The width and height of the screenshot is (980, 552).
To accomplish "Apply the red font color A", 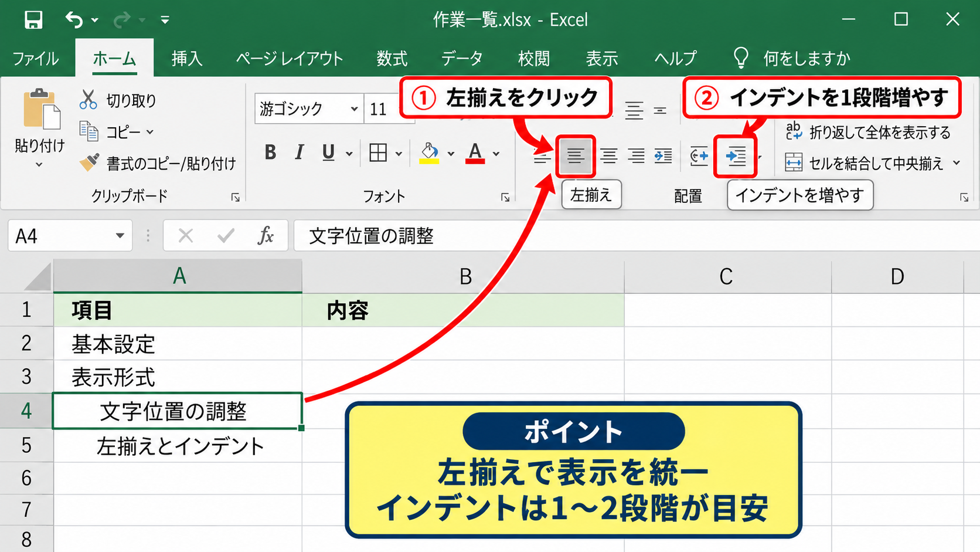I will (x=475, y=153).
